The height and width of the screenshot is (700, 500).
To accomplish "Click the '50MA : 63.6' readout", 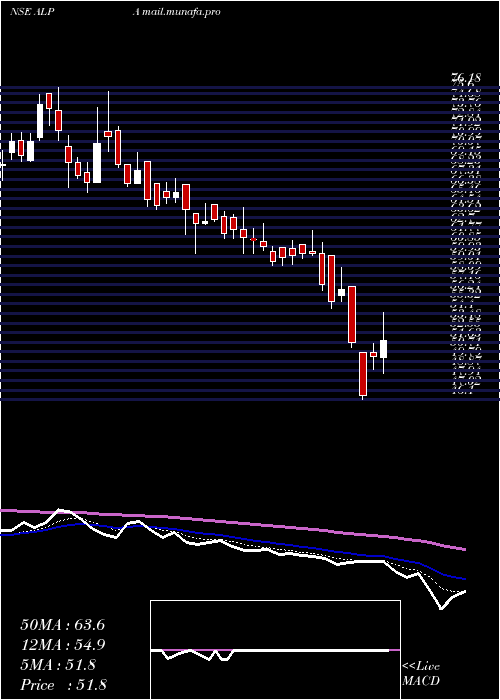I will (63, 625).
